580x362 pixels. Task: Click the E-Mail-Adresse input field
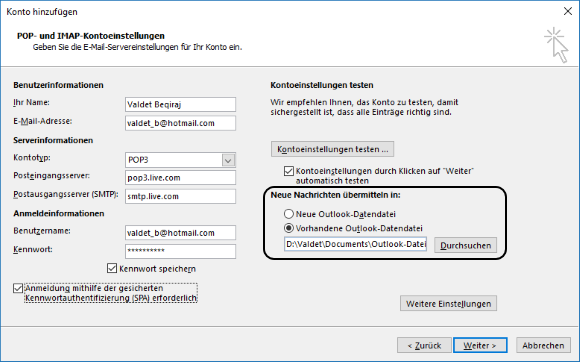coord(180,123)
